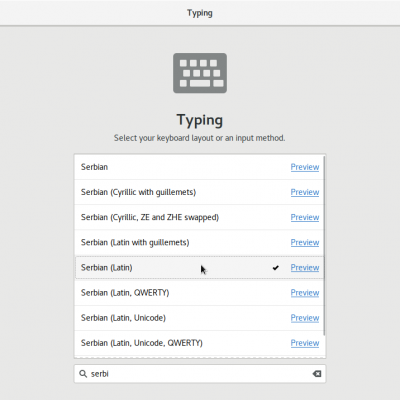The width and height of the screenshot is (400, 400).
Task: Click inside the search field containing 'serbi'
Action: pos(200,374)
